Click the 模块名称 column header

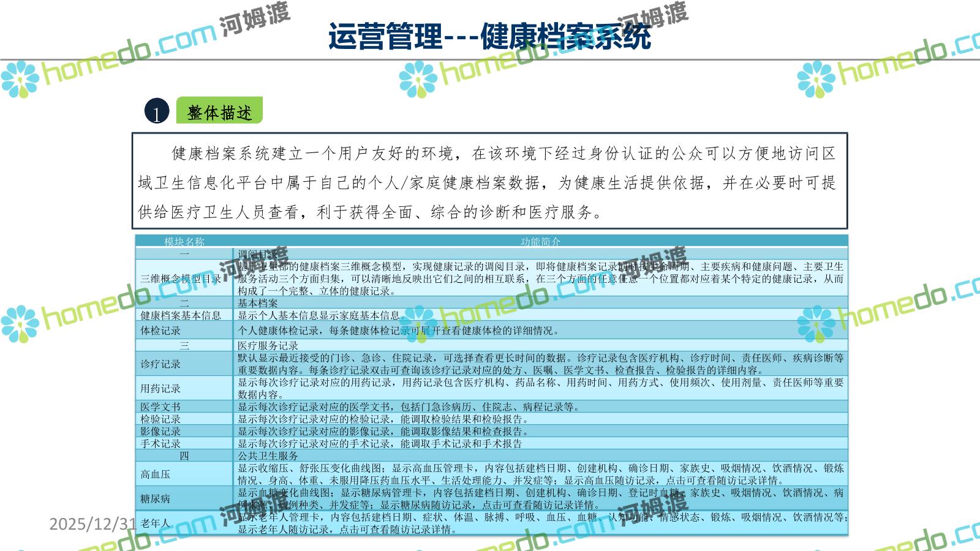pos(184,242)
